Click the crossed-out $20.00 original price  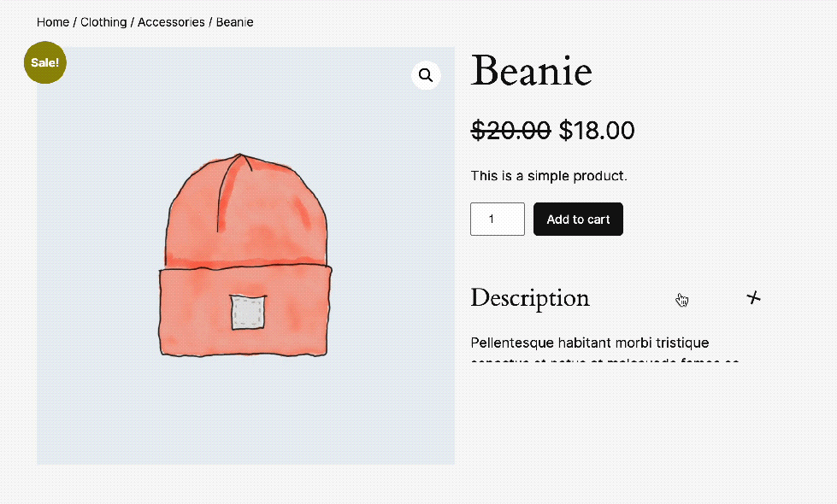tap(510, 131)
